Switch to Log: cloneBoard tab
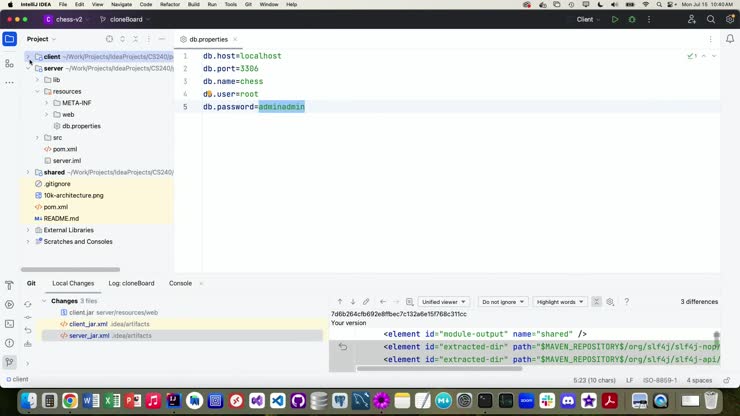Screen dimensions: 740x416 point(131,283)
